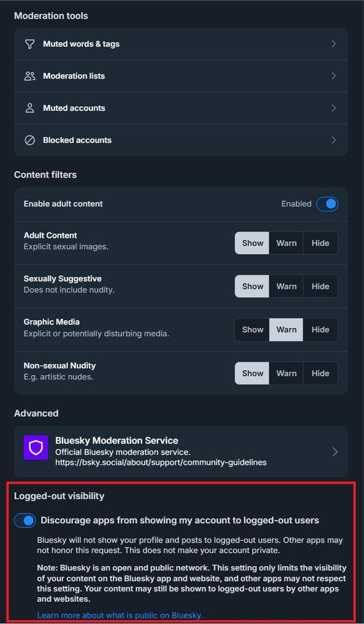Open Blocked accounts via right chevron
The height and width of the screenshot is (624, 364).
334,140
